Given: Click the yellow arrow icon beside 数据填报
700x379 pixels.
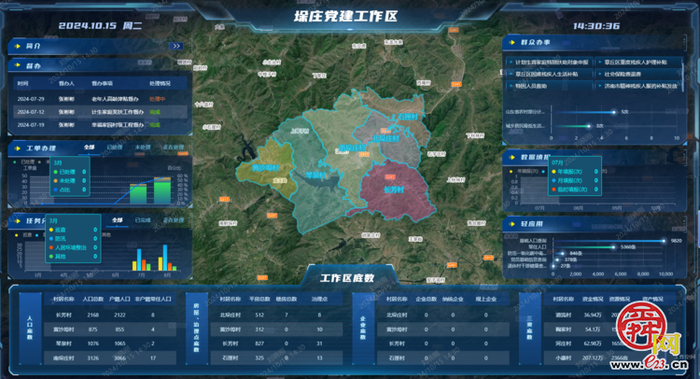Looking at the screenshot, I should point(512,157).
